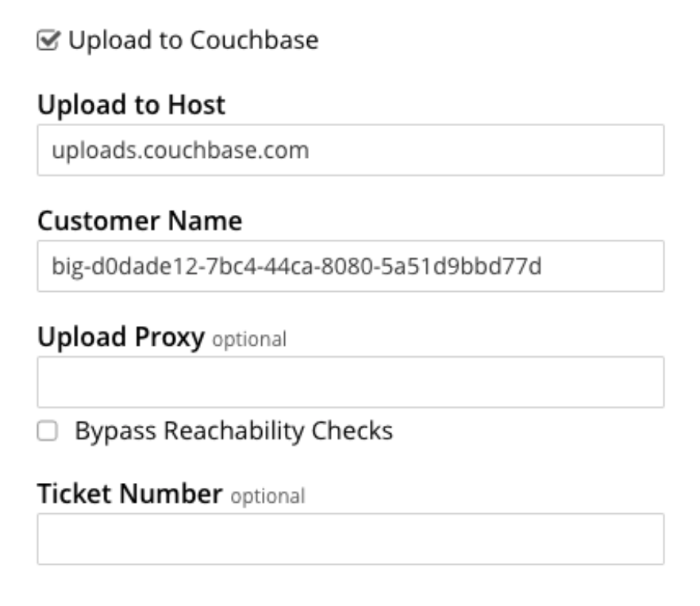Click the 'Upload to Couchbase' label text

pyautogui.click(x=193, y=40)
